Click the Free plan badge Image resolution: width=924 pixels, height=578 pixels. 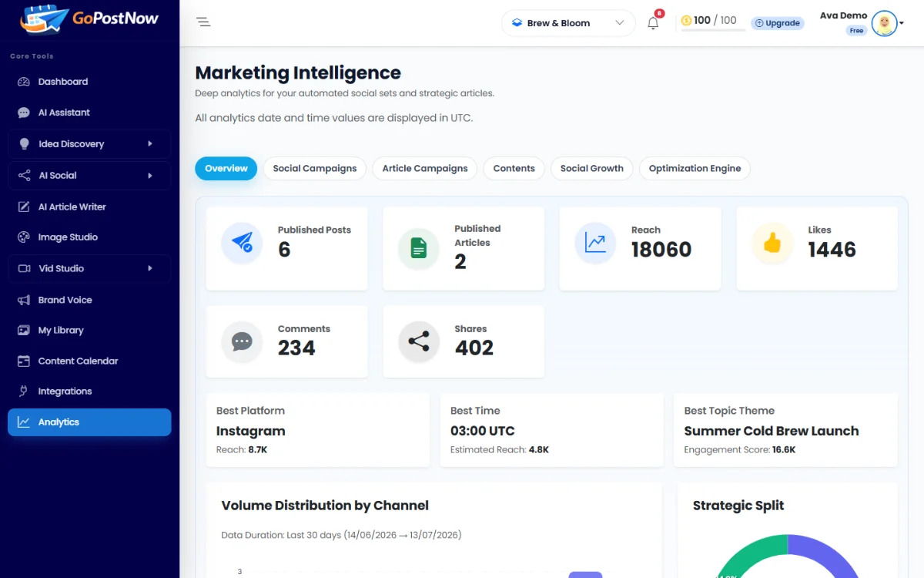pyautogui.click(x=856, y=31)
